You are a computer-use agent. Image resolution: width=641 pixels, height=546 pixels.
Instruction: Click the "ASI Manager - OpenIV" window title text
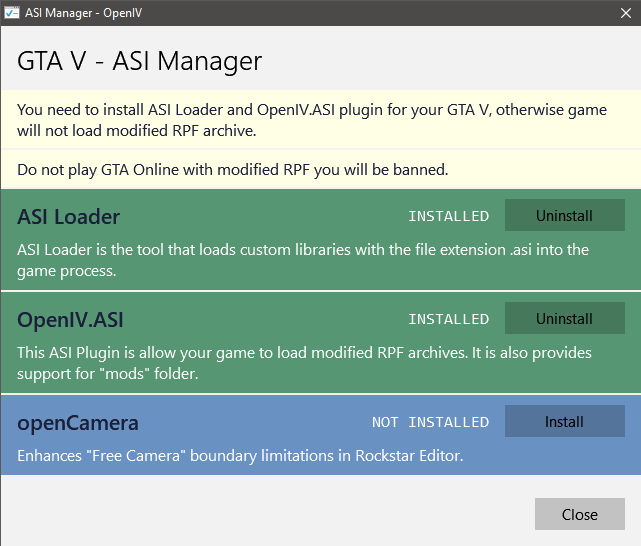point(86,12)
